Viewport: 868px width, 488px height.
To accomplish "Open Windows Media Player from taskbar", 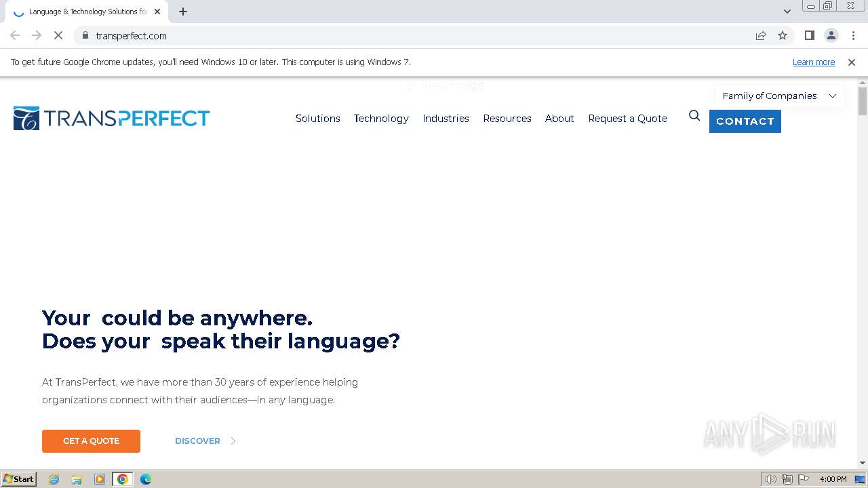I will (x=100, y=479).
